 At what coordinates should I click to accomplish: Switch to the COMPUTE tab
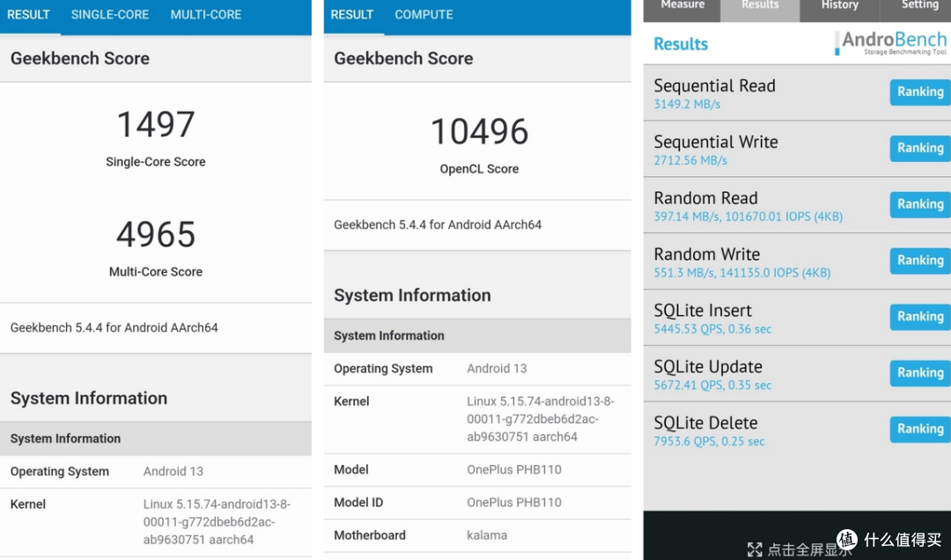click(424, 15)
